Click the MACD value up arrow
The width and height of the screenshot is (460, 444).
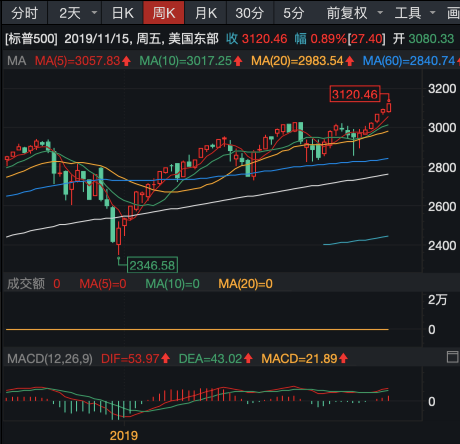343,359
